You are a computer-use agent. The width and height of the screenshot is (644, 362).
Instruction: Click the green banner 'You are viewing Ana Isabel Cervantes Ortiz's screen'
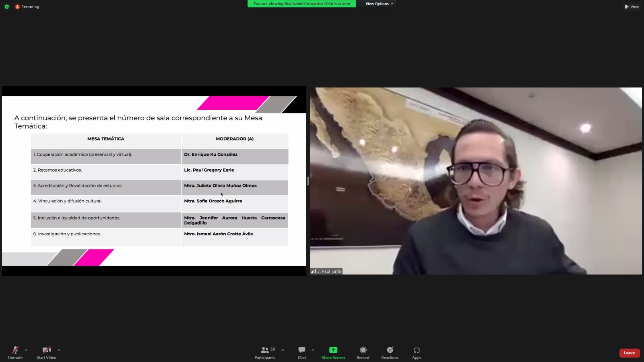click(301, 4)
